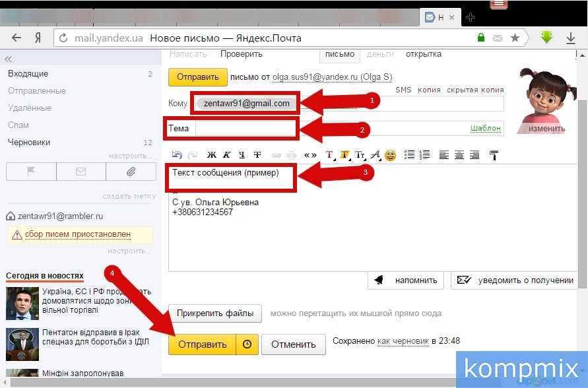Image resolution: width=588 pixels, height=388 pixels.
Task: Undo the last edit in editor toolbar
Action: (x=177, y=154)
